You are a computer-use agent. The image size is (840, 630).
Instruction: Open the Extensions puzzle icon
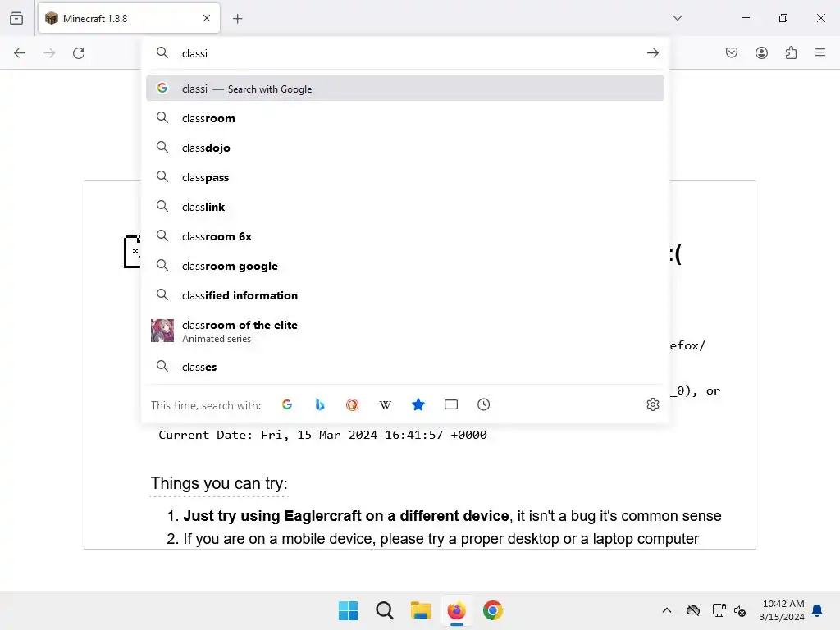click(791, 52)
